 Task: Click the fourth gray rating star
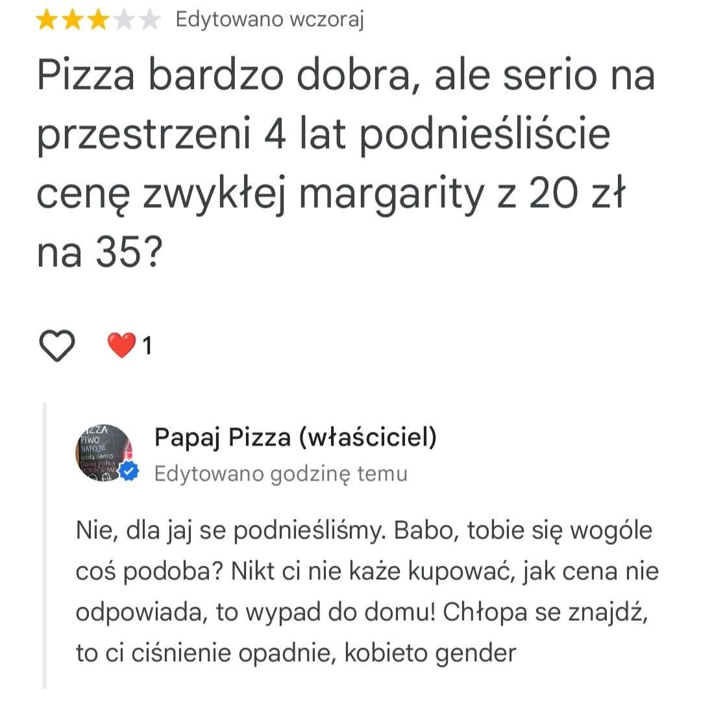[x=124, y=20]
